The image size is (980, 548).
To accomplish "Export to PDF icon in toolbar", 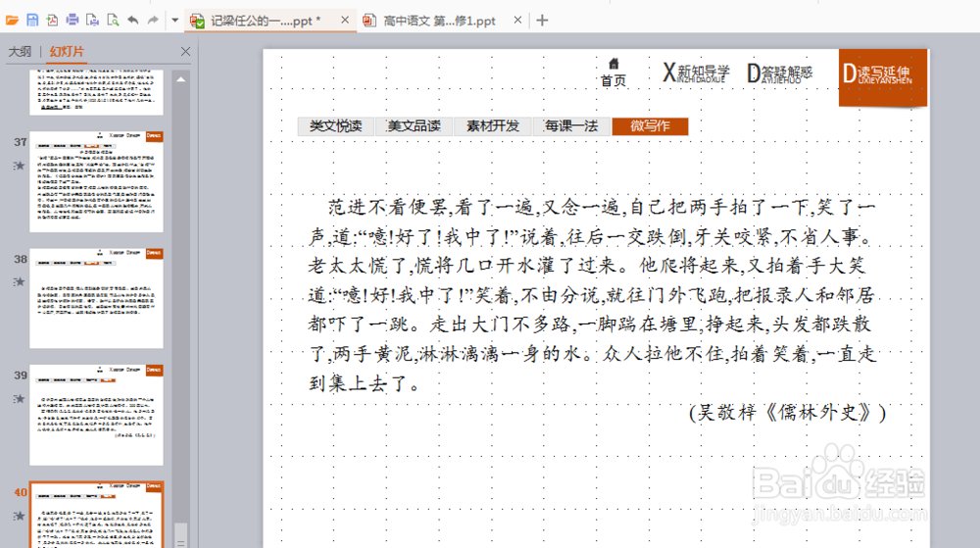I will point(53,20).
